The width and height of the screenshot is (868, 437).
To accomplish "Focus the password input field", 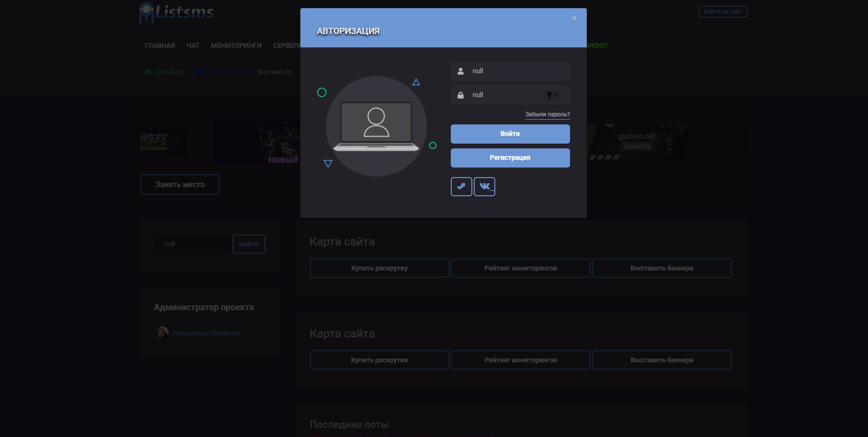I will pyautogui.click(x=505, y=95).
